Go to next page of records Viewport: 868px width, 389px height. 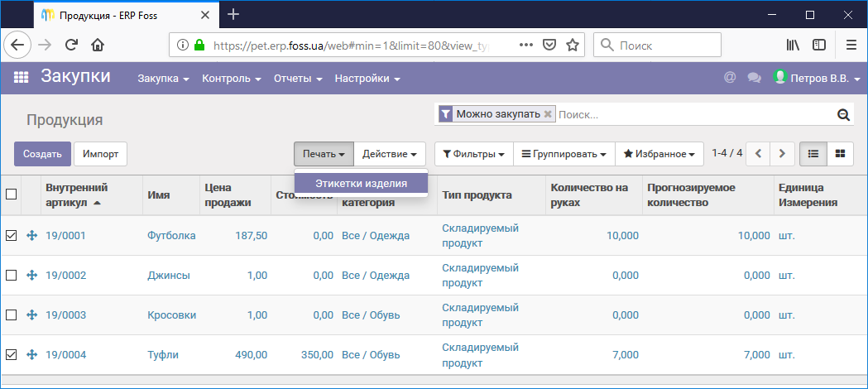(782, 154)
